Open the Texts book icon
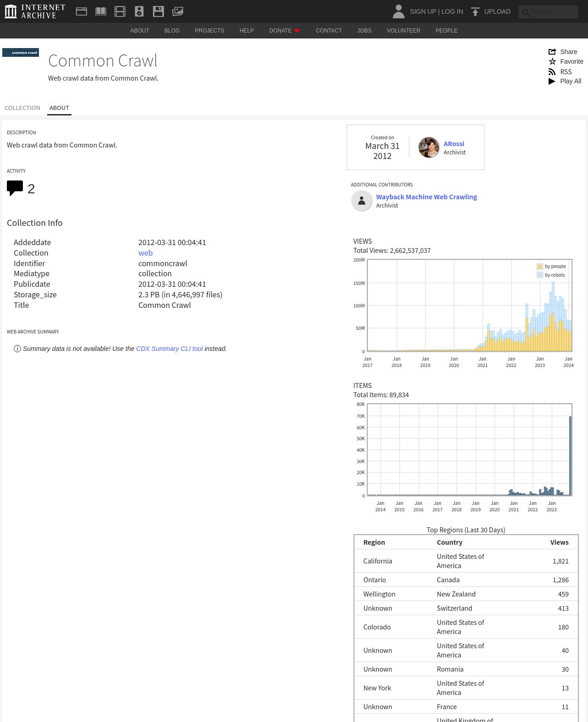588x722 pixels. tap(101, 11)
